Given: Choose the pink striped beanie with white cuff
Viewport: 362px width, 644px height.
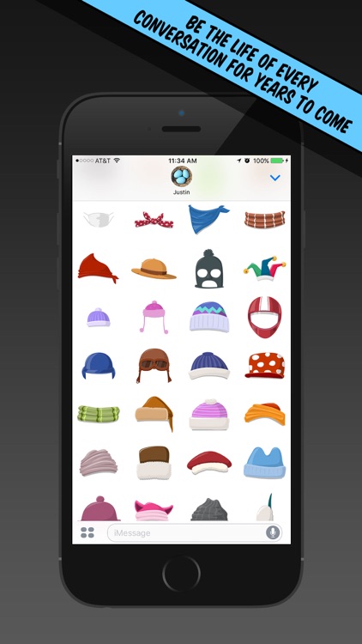Looking at the screenshot, I should pos(209,414).
